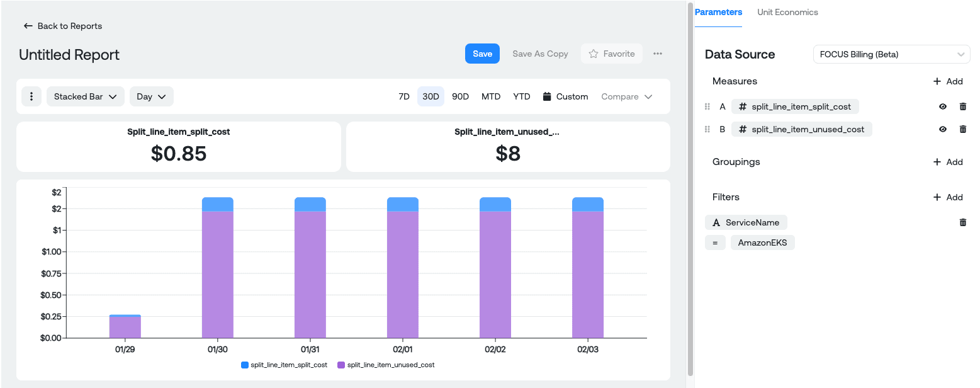
Task: Click the AmazonEKS filter value chip
Action: coord(762,242)
